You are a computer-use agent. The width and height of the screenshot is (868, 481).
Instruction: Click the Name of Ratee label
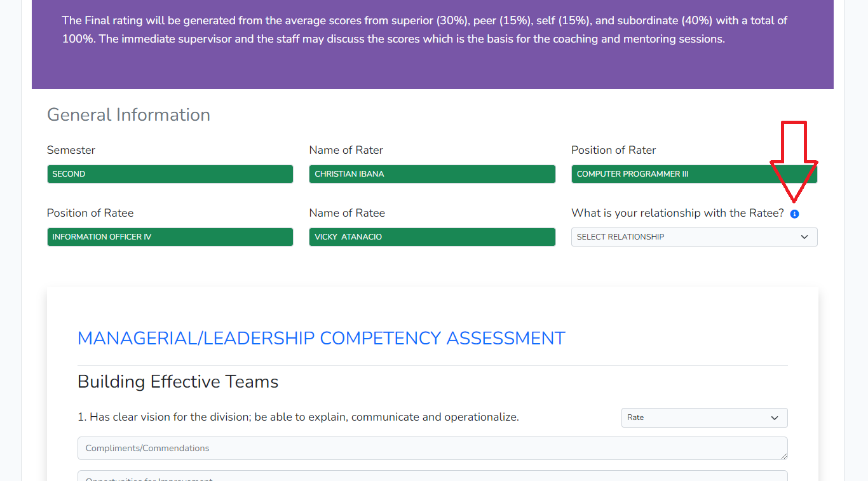click(x=347, y=213)
